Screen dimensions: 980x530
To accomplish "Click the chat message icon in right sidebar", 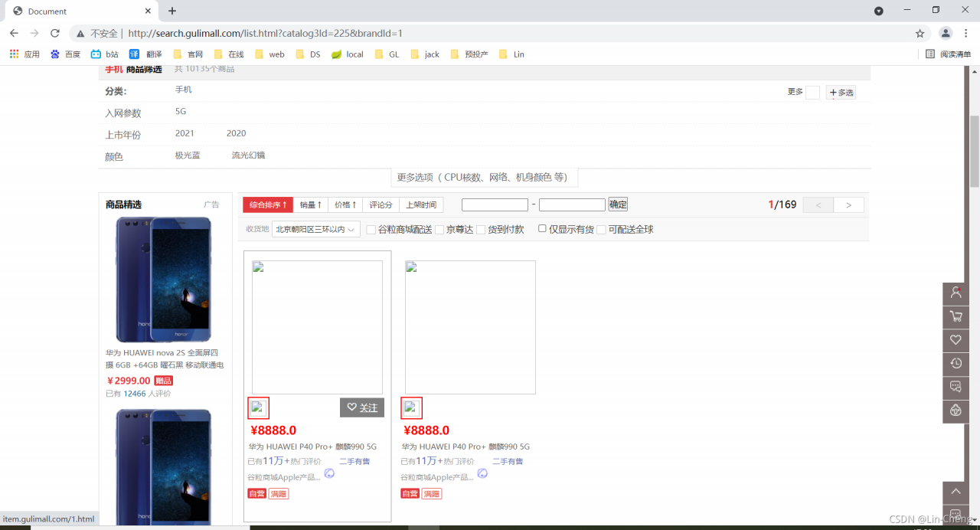I will pos(955,387).
